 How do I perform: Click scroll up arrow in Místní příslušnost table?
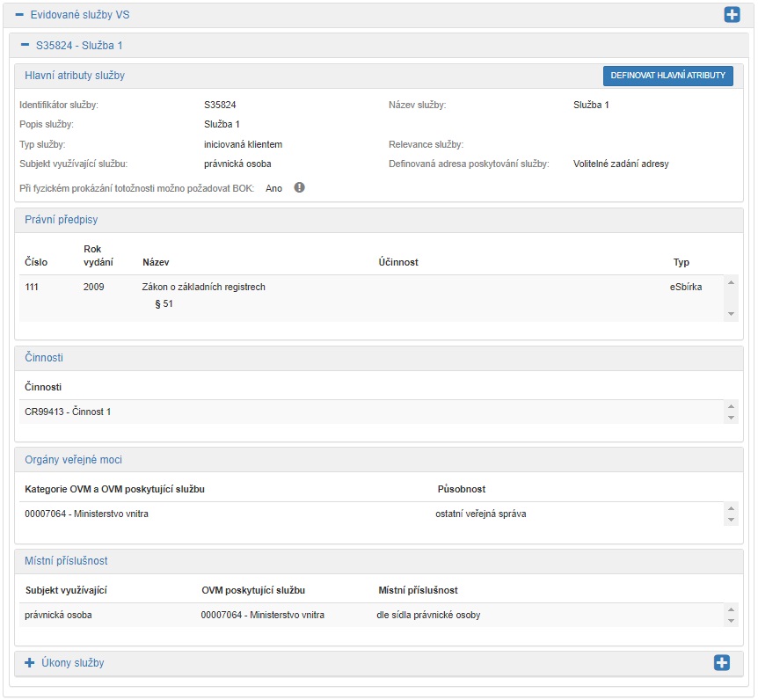click(730, 609)
